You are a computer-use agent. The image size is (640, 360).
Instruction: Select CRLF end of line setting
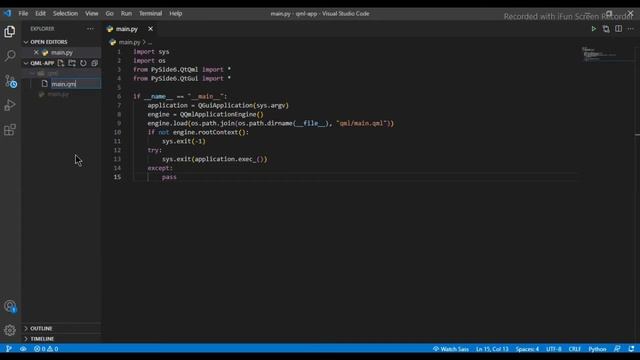[x=574, y=349]
